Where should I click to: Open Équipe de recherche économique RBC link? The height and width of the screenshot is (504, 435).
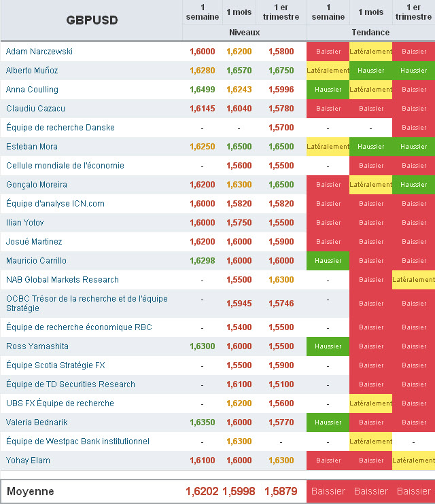[x=79, y=327]
